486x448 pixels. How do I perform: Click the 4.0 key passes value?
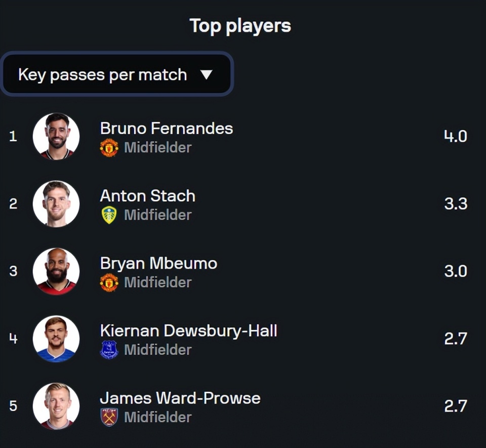tap(455, 136)
